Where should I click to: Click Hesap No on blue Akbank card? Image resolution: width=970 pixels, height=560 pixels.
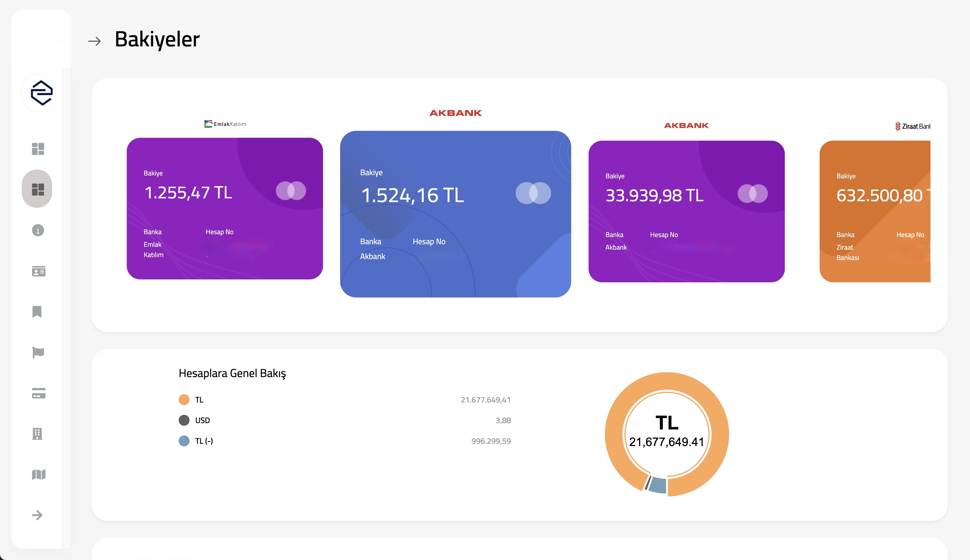click(429, 242)
